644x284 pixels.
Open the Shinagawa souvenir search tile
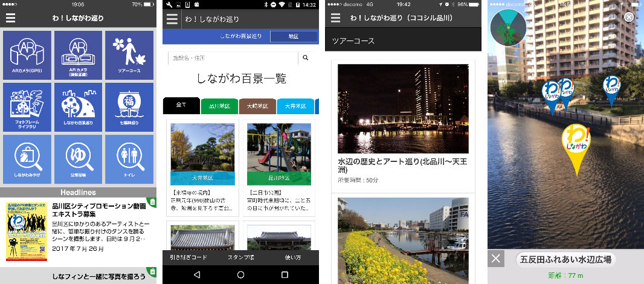pyautogui.click(x=27, y=159)
